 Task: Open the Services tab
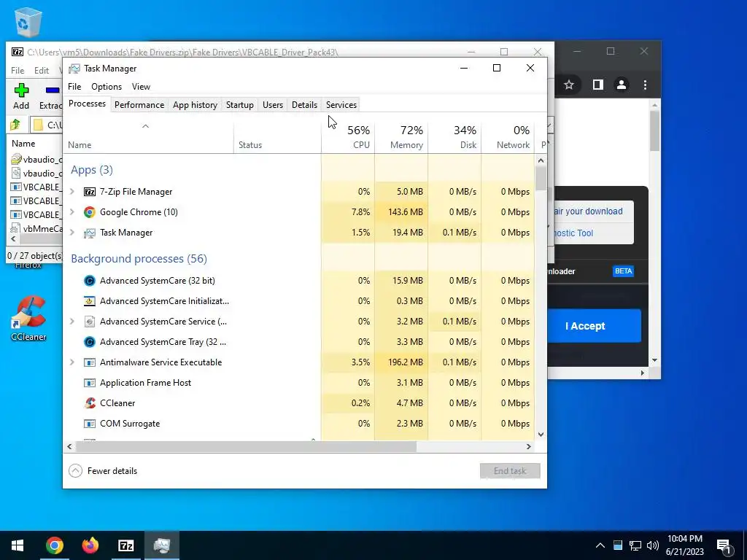pos(341,105)
